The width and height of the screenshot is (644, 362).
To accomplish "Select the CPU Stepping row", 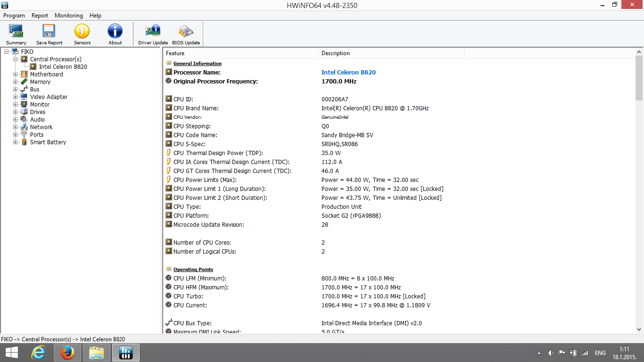I will pos(314,126).
